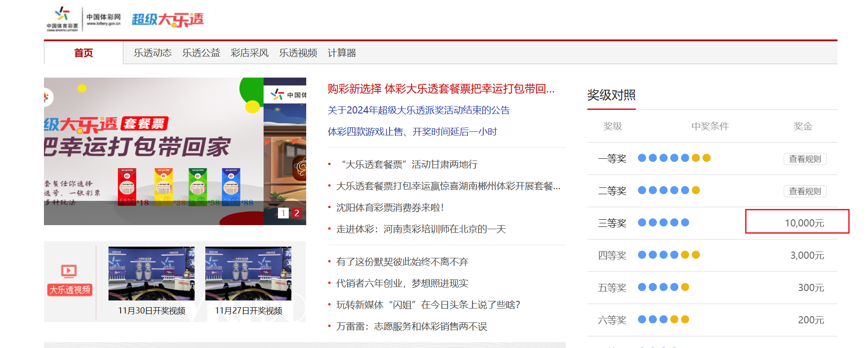Open the 乐透视频 menu item
Viewport: 868px width, 348px height.
[298, 53]
